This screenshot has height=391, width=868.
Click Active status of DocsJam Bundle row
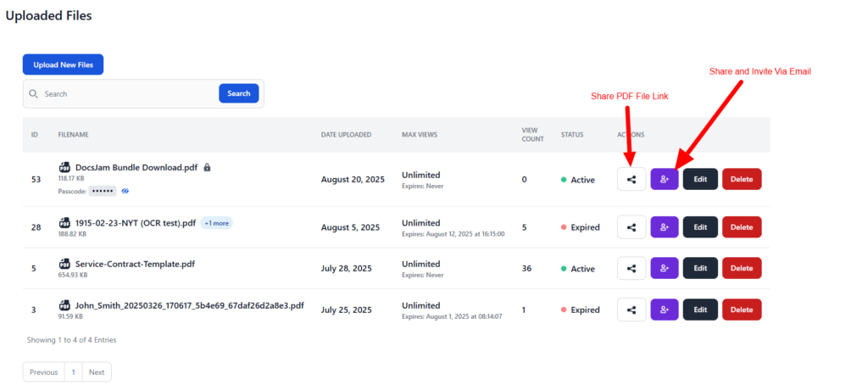point(578,180)
